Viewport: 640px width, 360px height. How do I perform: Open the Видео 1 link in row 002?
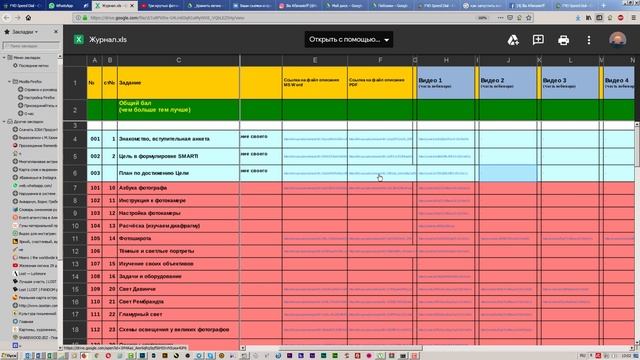[444, 156]
